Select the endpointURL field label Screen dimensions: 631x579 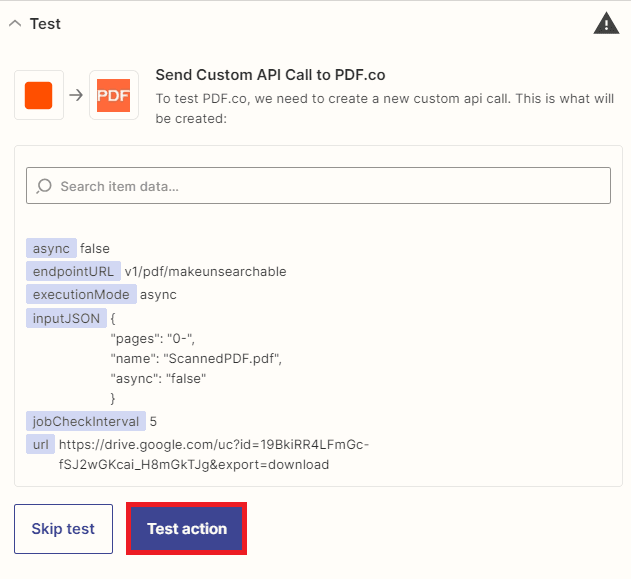click(74, 271)
